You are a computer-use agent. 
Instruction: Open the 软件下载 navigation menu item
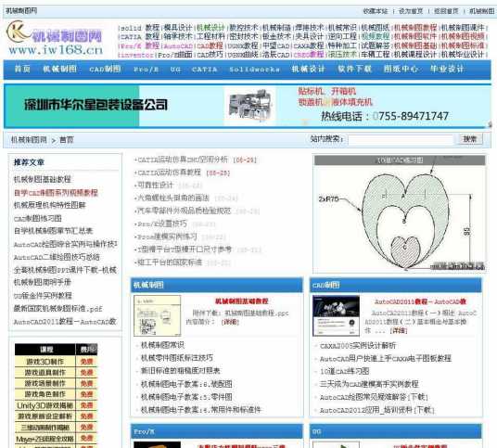(355, 69)
